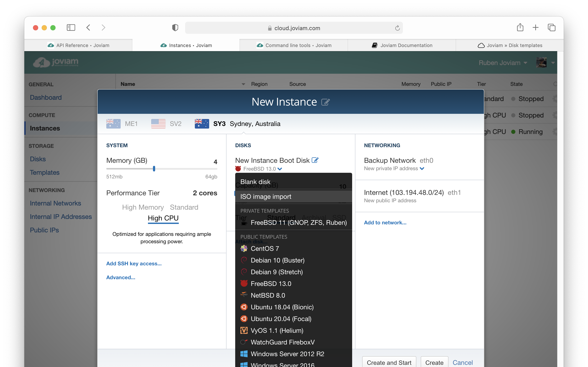Open Disks in the sidebar
The image size is (588, 367).
[38, 159]
